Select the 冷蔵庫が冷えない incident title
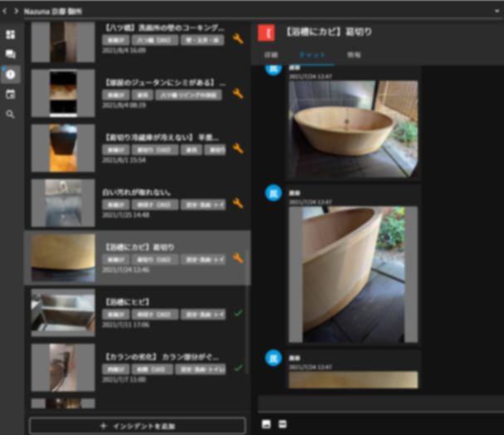Screen dimensions: 504x435 (x=162, y=138)
